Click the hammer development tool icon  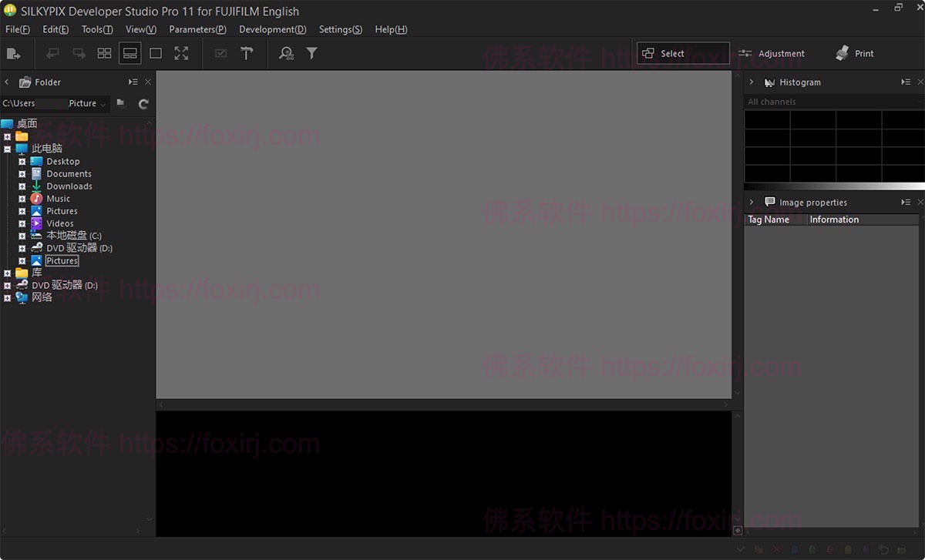247,53
